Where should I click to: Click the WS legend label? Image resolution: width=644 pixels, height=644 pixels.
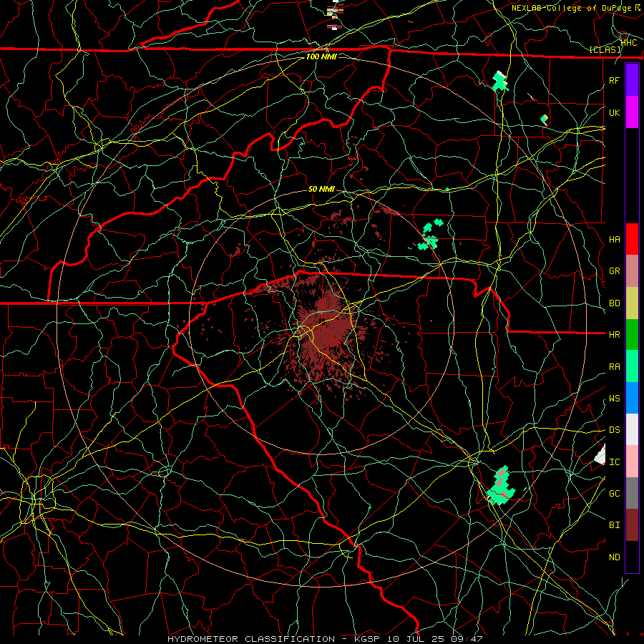[x=615, y=399]
